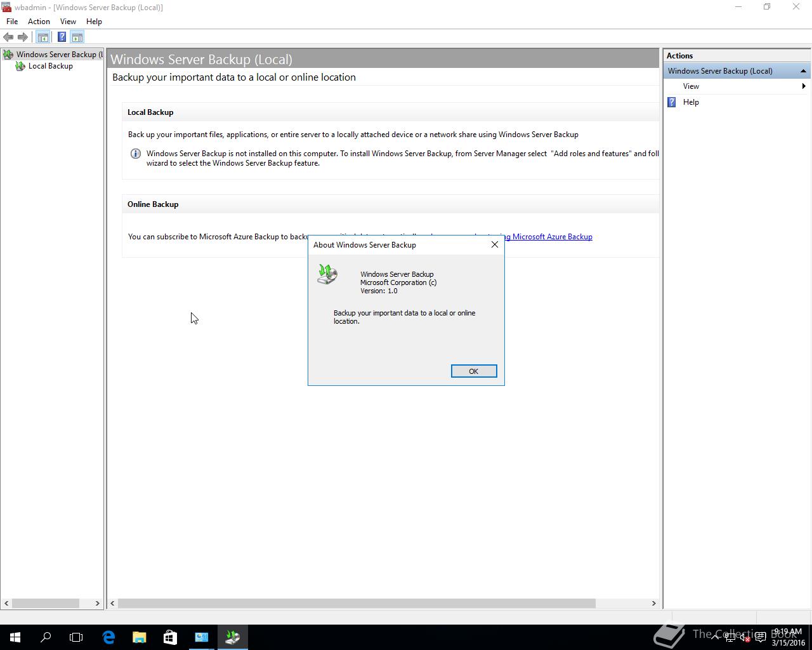
Task: Click the Actions pane title
Action: 679,56
